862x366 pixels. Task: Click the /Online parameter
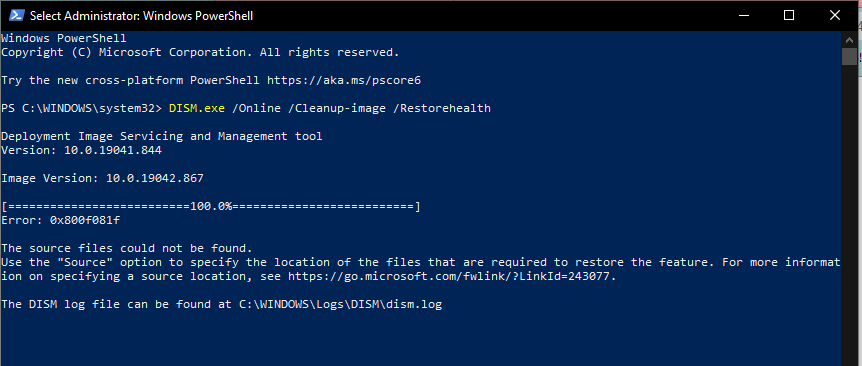point(256,108)
